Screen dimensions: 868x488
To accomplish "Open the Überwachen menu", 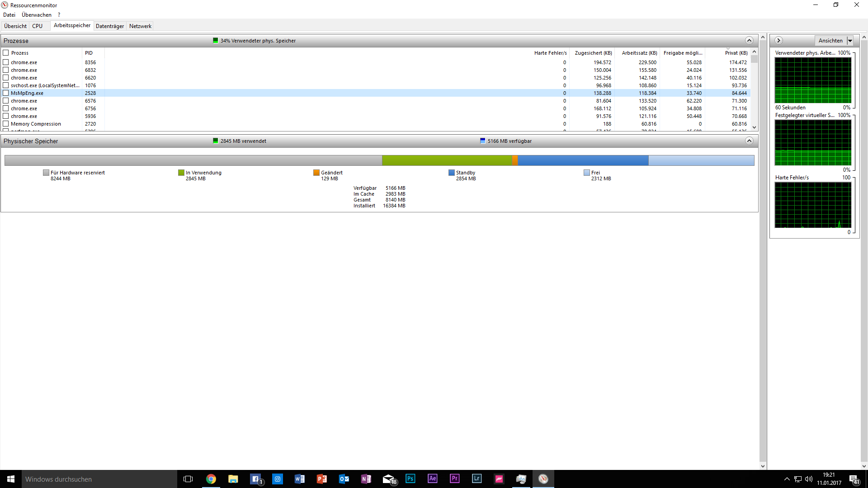I will click(37, 15).
